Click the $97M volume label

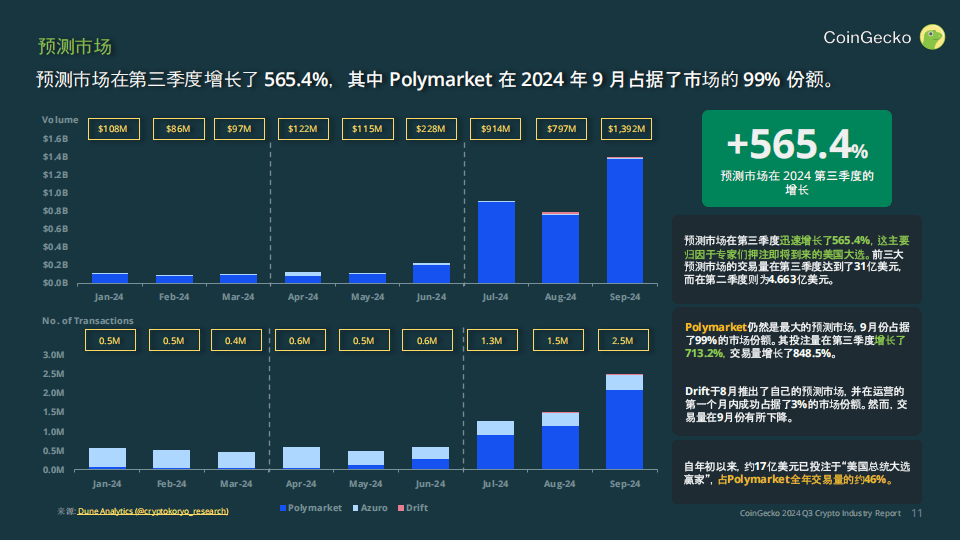239,129
